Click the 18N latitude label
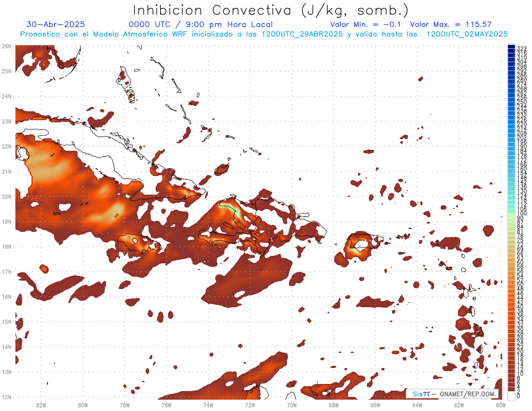Viewport: 532px width, 411px height. point(6,247)
